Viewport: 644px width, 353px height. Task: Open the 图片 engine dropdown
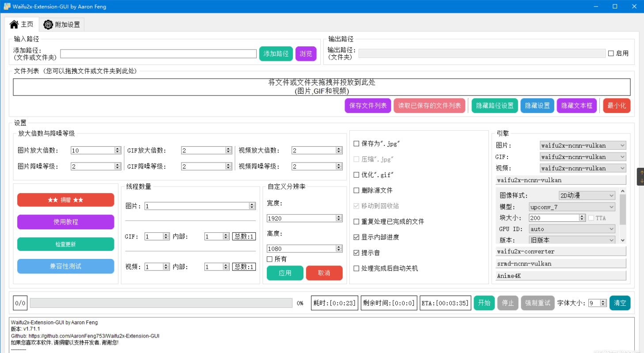pos(583,145)
